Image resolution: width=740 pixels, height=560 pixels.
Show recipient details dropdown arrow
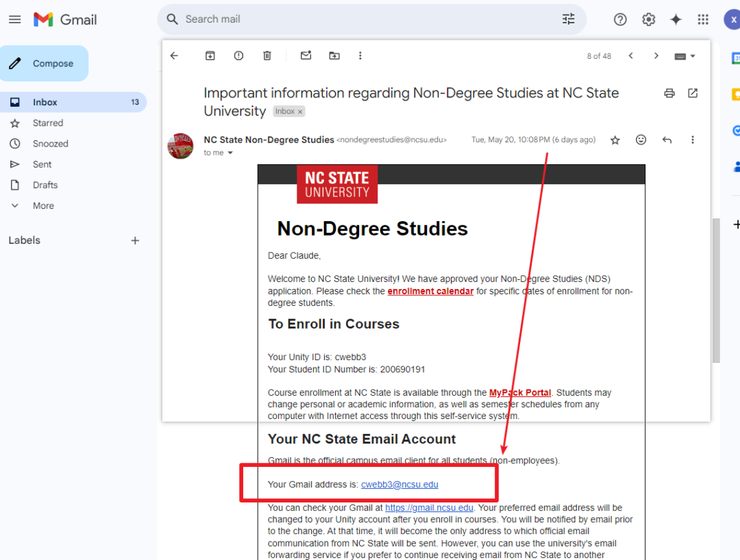pyautogui.click(x=230, y=153)
